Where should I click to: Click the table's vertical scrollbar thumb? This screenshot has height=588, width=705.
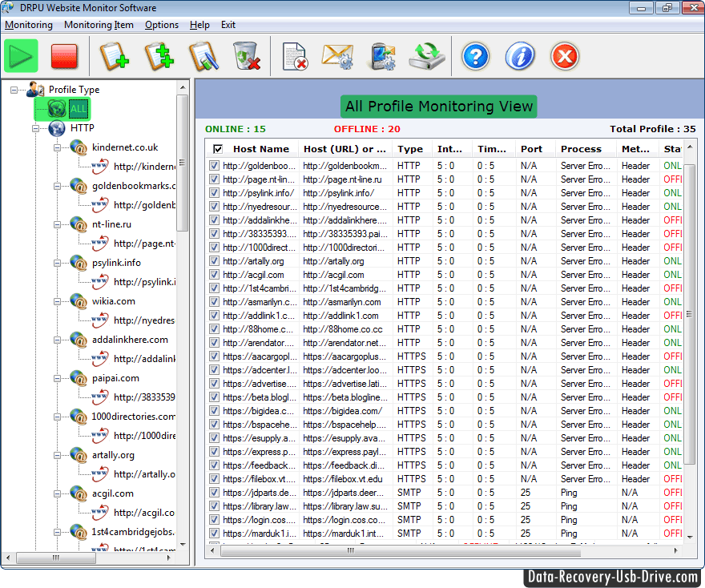[x=689, y=314]
